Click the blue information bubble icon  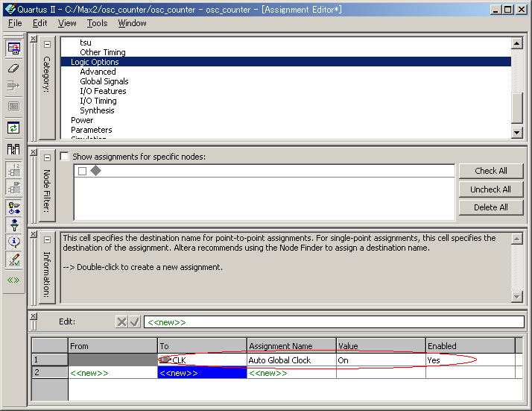13,242
